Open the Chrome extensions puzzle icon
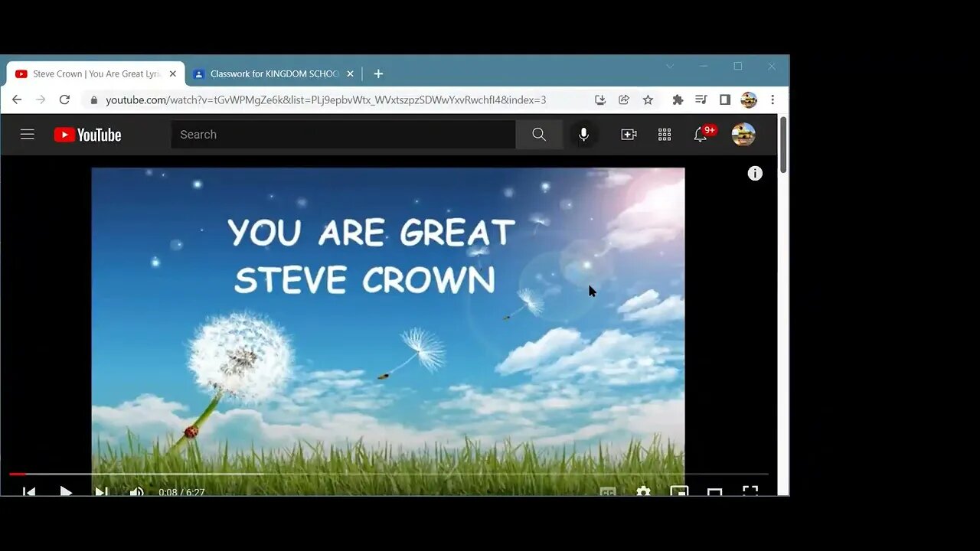The width and height of the screenshot is (980, 551). pyautogui.click(x=678, y=99)
